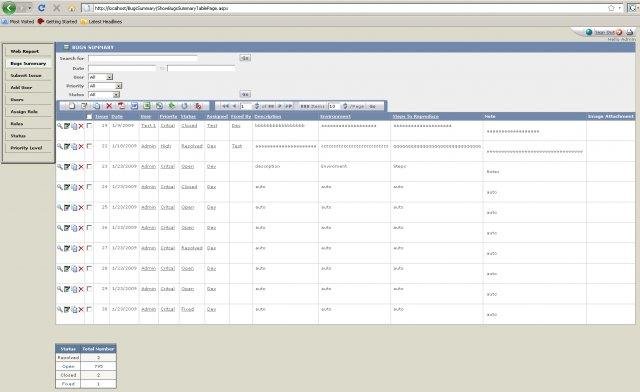Click the current page number field

point(246,106)
